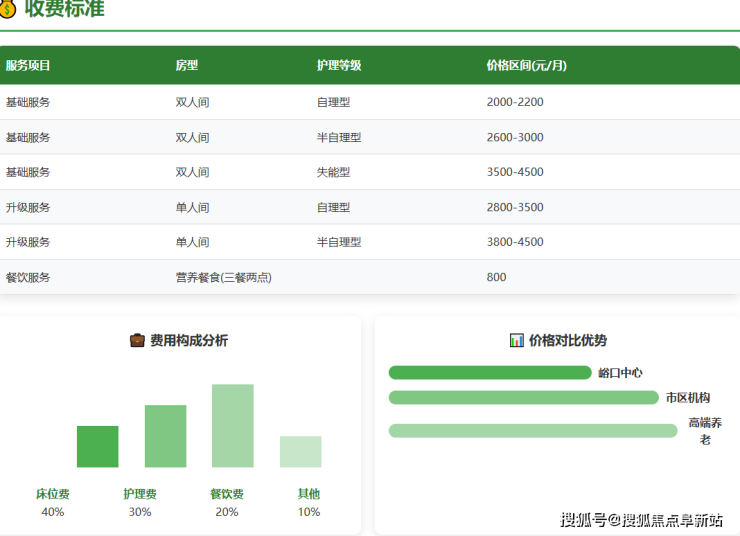Click the money bag icon beside 收费标准
The image size is (740, 536).
[x=8, y=9]
